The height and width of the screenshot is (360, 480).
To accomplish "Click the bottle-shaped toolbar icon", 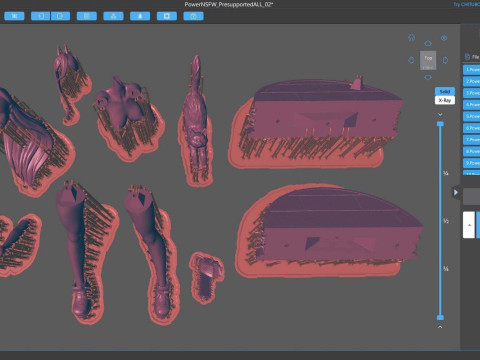I will coord(140,16).
